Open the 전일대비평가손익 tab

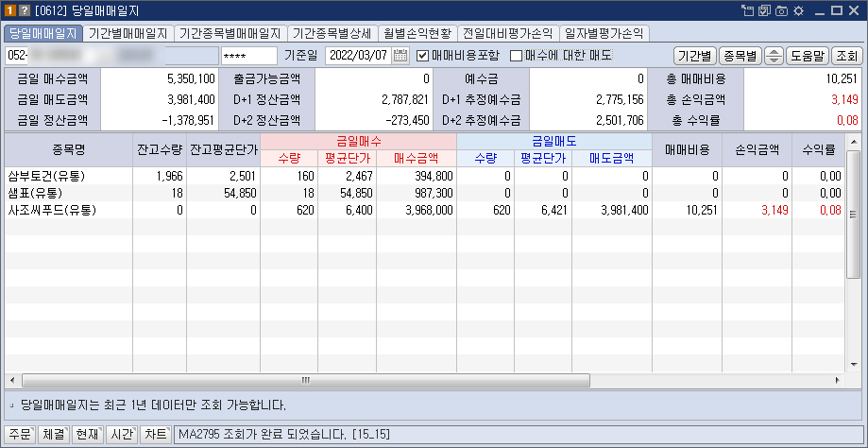(x=509, y=33)
